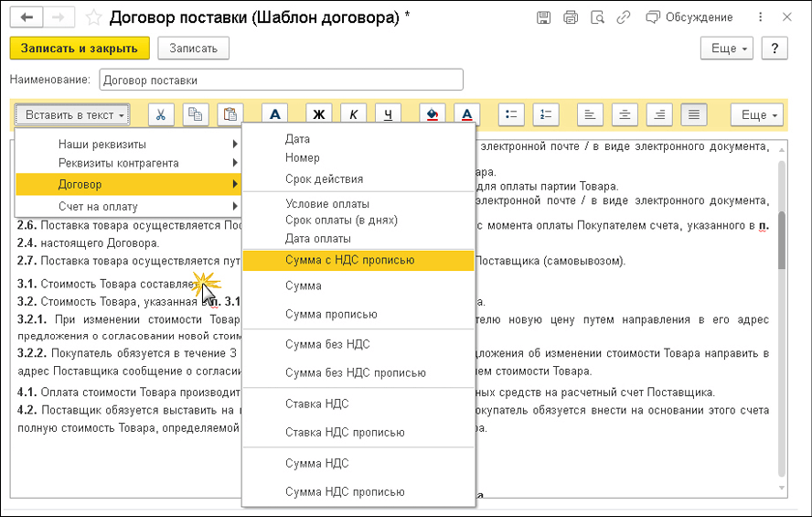The width and height of the screenshot is (812, 517).
Task: Toggle justified text alignment
Action: pos(694,114)
